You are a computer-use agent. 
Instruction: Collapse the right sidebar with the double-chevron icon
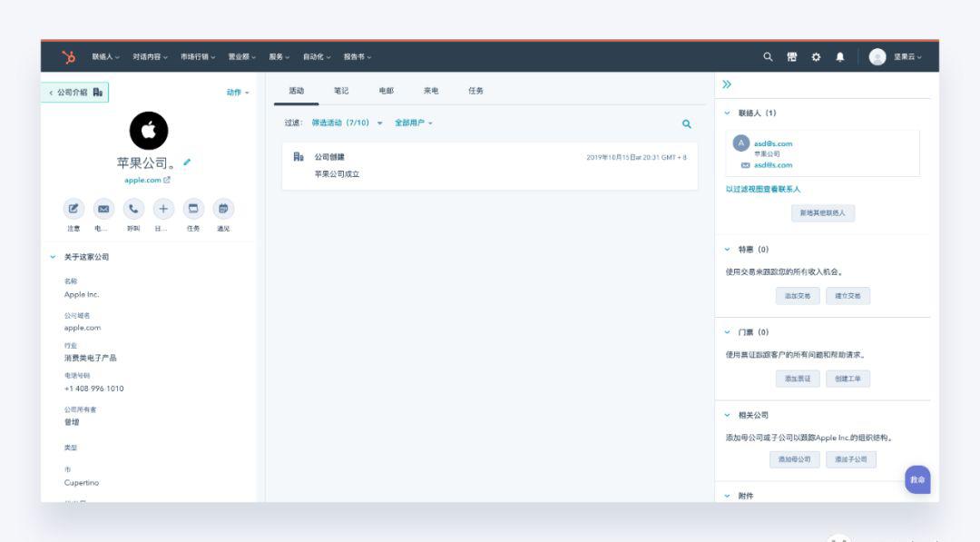pyautogui.click(x=727, y=84)
